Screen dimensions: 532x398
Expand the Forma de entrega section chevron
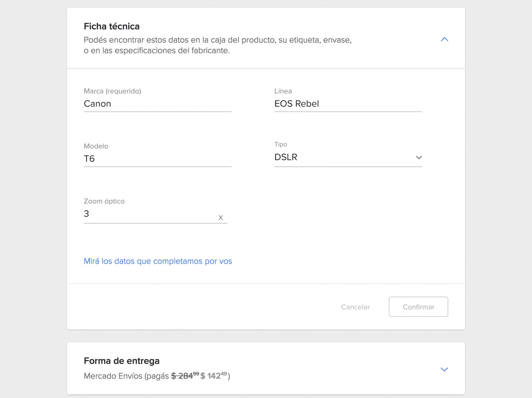click(x=444, y=369)
